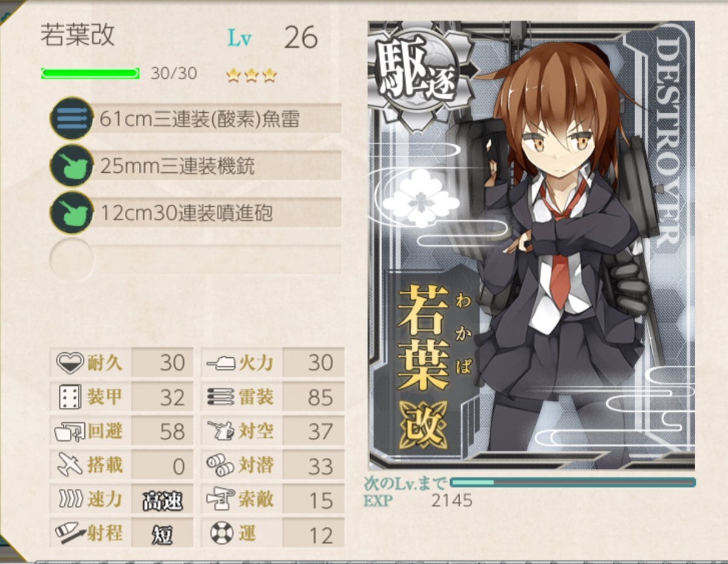The image size is (728, 564).
Task: Select the empty fourth equipment slot circle
Action: (x=72, y=259)
